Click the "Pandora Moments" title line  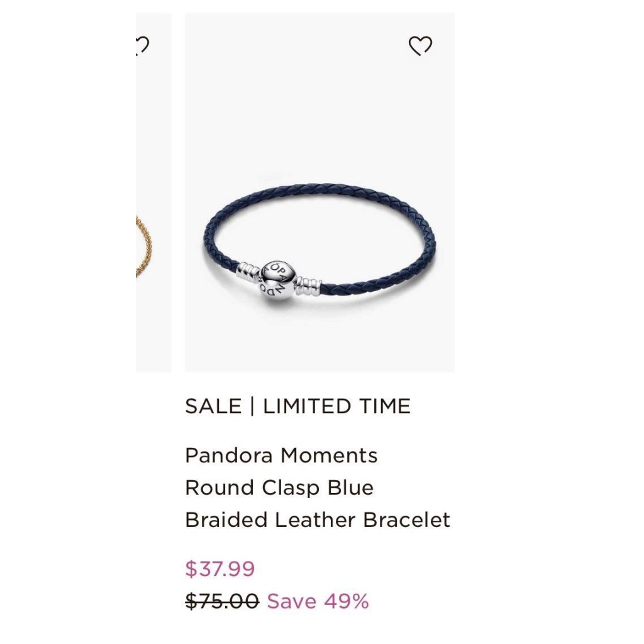click(281, 455)
